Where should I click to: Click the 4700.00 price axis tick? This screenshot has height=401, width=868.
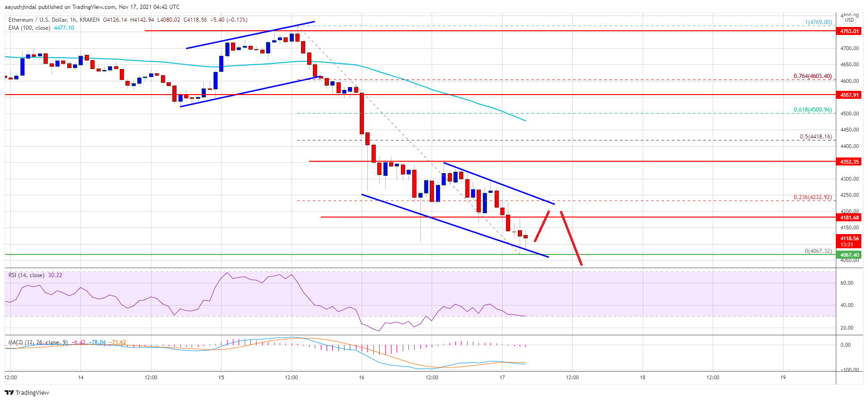(850, 48)
